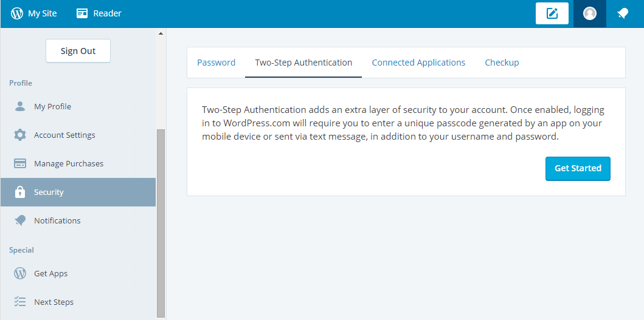Click the Next Steps checklist icon
Image resolution: width=644 pixels, height=320 pixels.
click(19, 302)
